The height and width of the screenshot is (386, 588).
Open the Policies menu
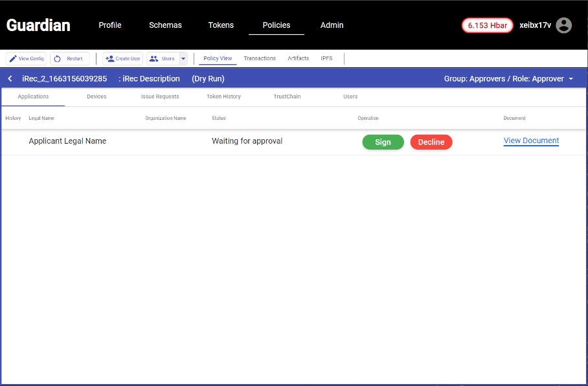[x=276, y=25]
